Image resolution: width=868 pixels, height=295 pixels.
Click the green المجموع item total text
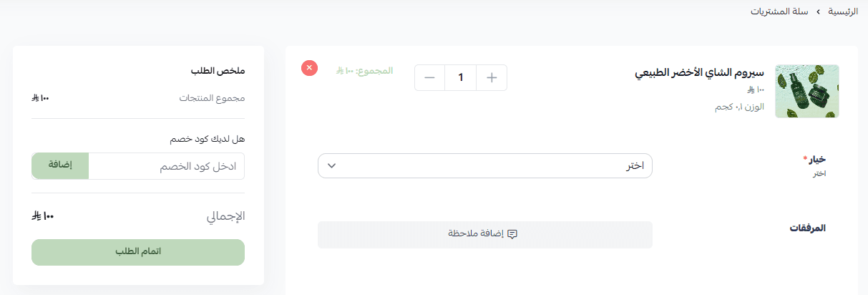[365, 71]
